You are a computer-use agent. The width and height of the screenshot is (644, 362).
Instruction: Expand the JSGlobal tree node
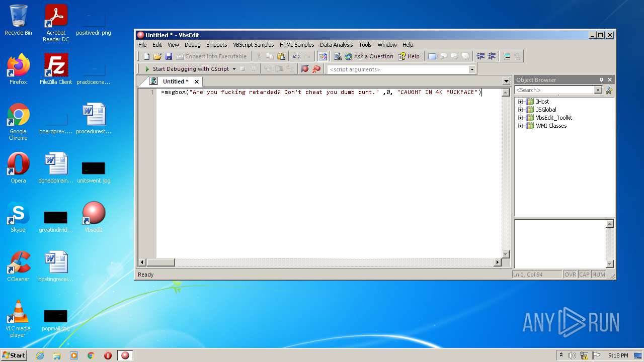(x=520, y=110)
